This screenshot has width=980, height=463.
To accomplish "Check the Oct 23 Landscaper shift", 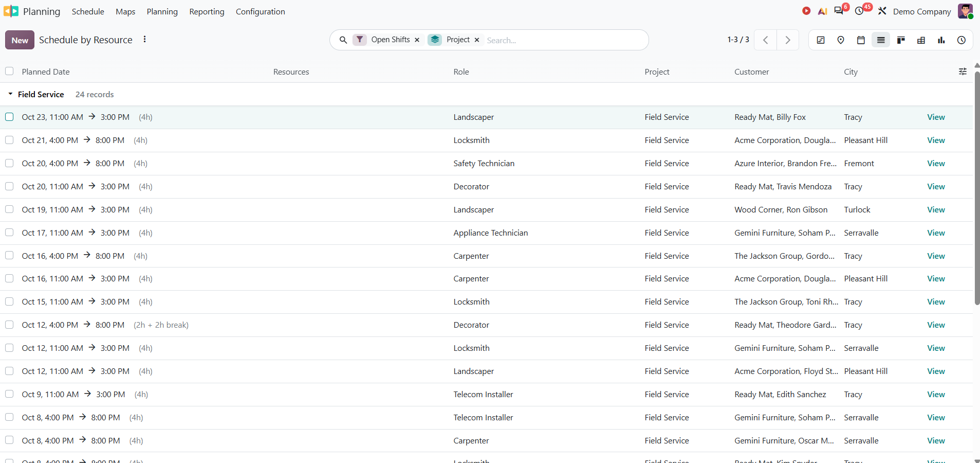I will (9, 117).
